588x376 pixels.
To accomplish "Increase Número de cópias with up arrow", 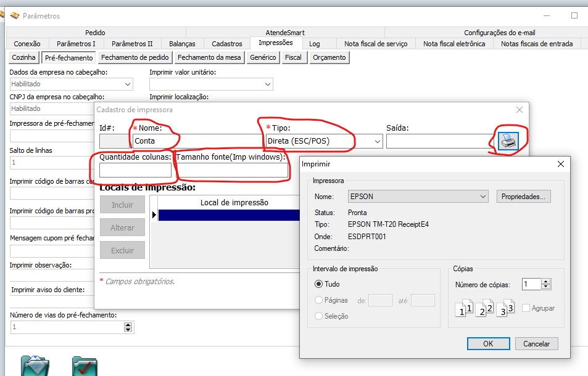I will coord(546,282).
